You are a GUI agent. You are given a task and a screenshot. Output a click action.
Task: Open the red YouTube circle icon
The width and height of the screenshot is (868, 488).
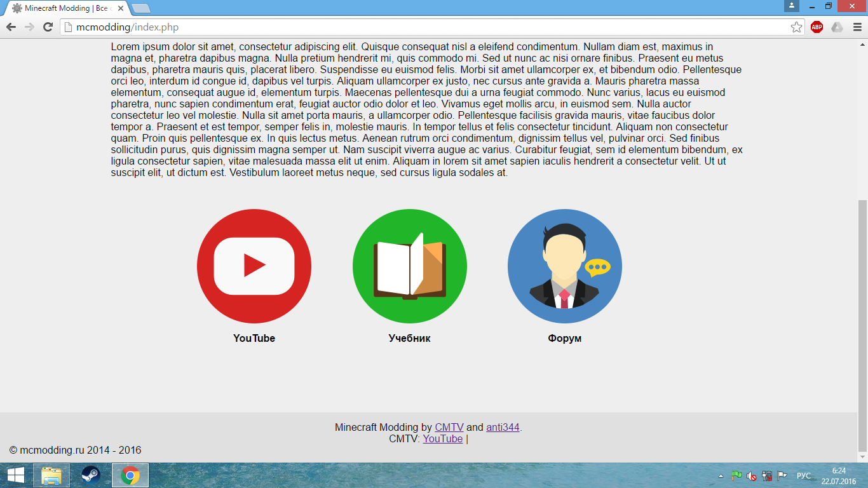coord(254,266)
